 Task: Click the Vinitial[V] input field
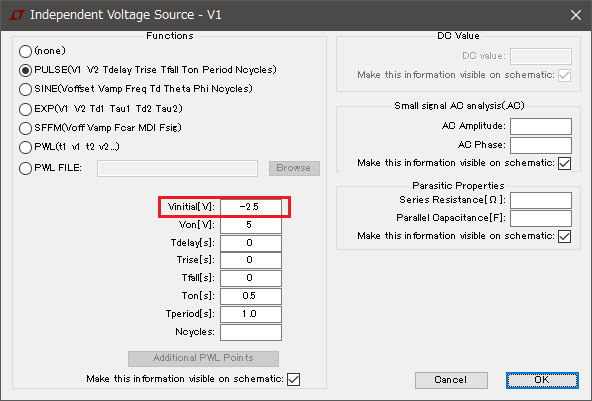point(251,207)
